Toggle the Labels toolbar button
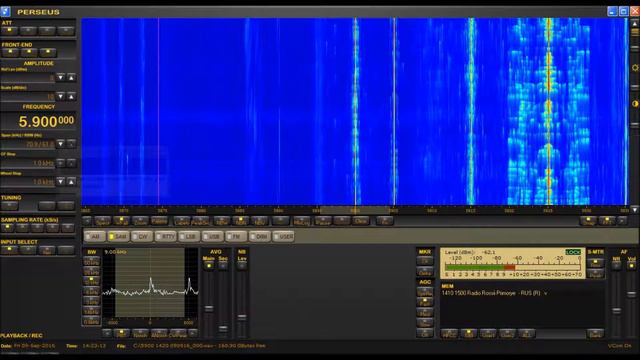 (x=182, y=221)
